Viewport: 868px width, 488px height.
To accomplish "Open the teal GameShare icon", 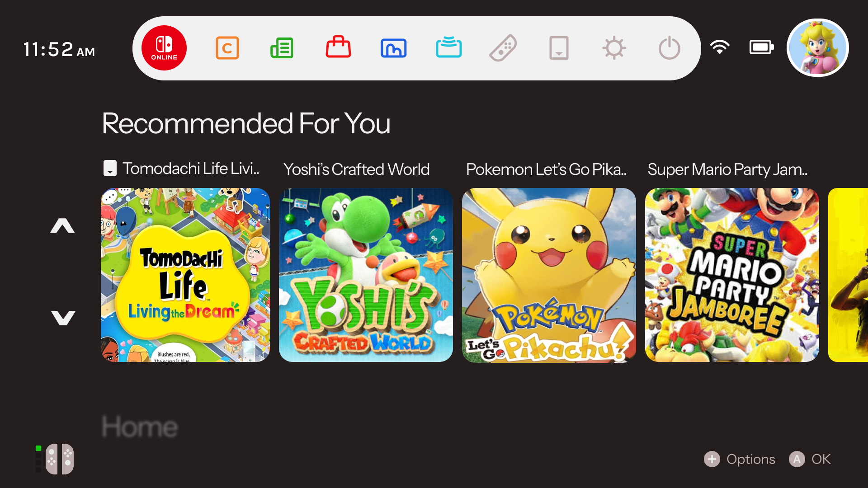I will (449, 47).
